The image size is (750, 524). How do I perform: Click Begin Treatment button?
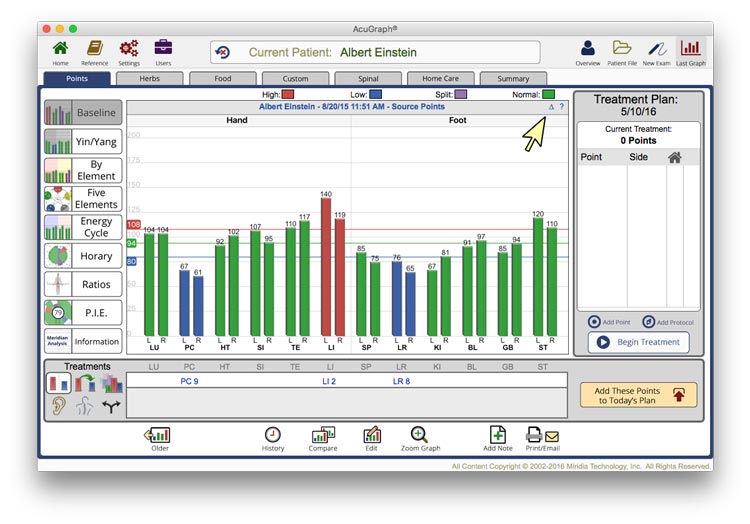(x=639, y=342)
